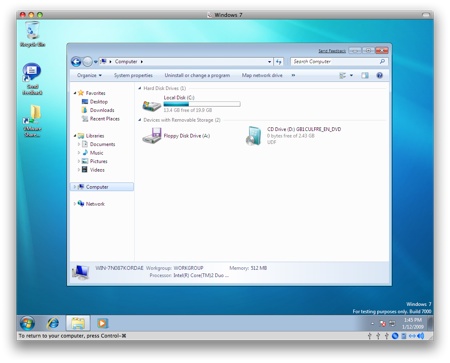This screenshot has width=450, height=363.
Task: Click the Mac window zoom green button
Action: coord(40,15)
